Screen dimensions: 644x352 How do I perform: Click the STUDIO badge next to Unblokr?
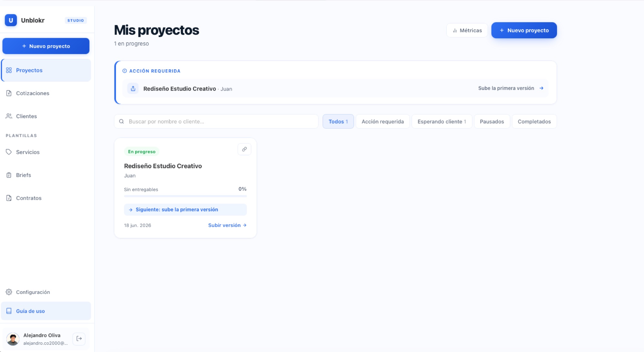coord(76,20)
